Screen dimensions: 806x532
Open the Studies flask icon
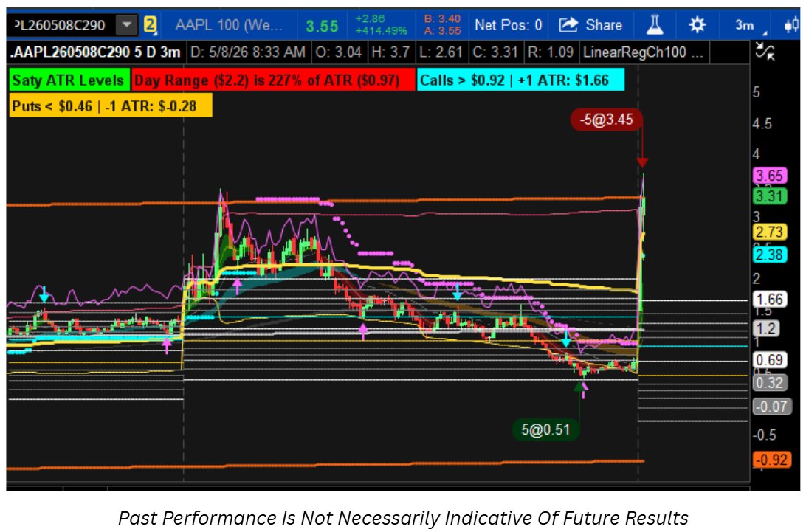[655, 24]
